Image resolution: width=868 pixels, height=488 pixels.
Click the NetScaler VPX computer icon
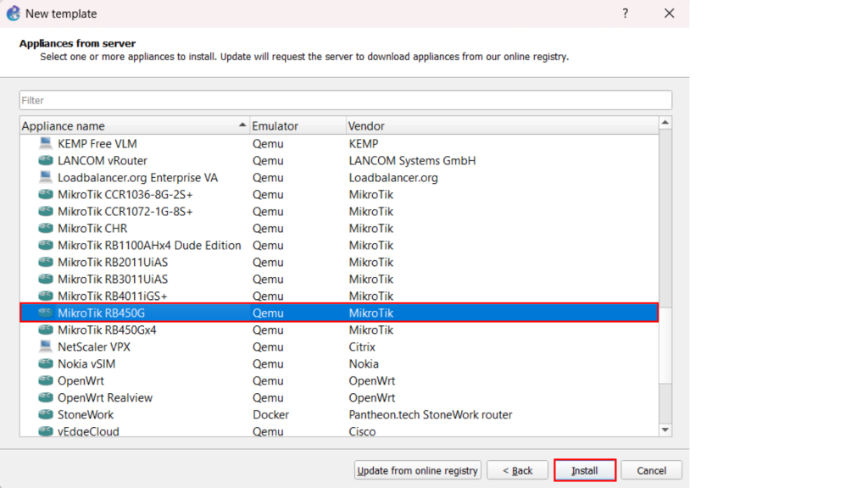pyautogui.click(x=45, y=347)
